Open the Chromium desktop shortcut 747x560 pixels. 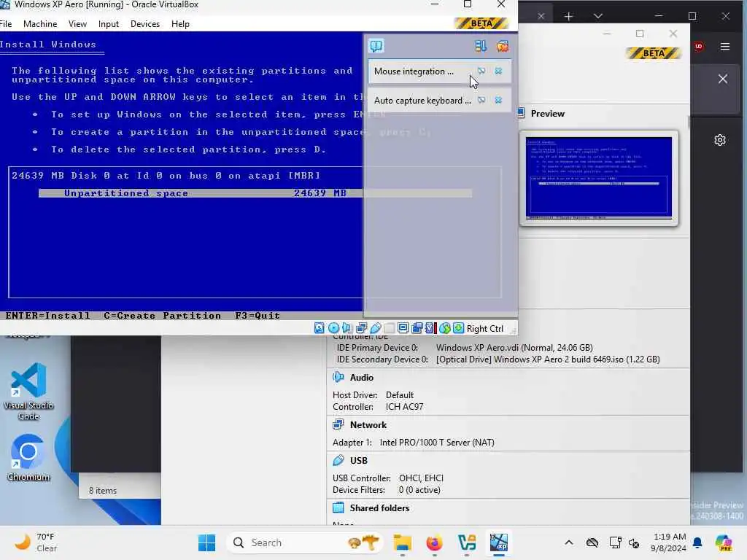point(28,458)
